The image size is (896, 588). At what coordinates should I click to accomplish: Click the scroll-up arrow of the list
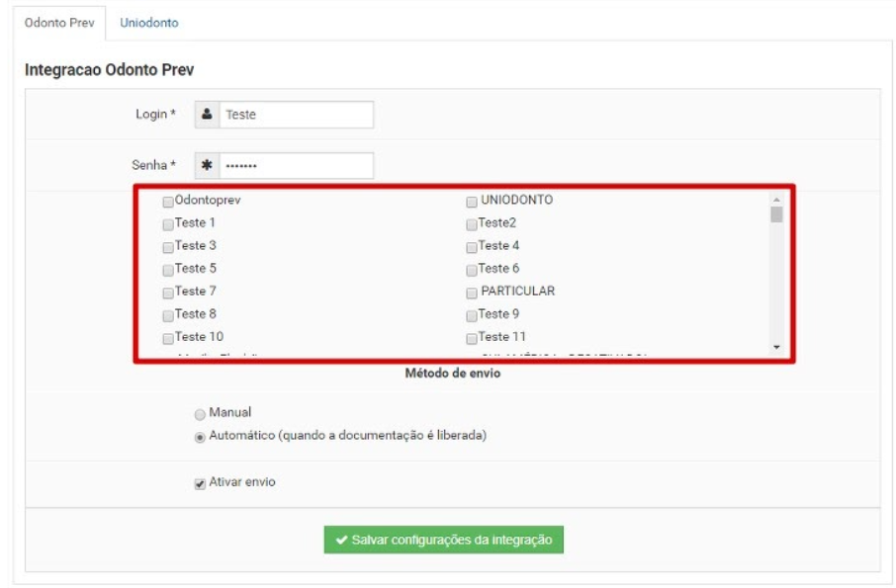(x=776, y=200)
